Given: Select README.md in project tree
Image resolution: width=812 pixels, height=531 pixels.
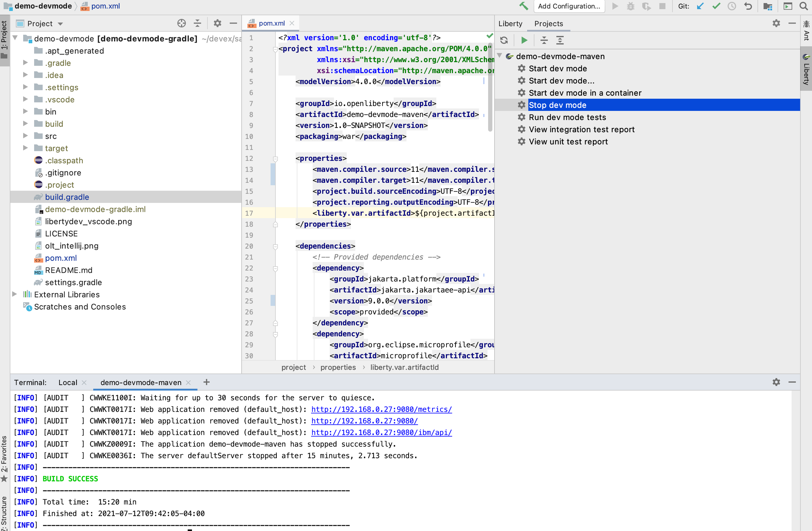Looking at the screenshot, I should [69, 271].
